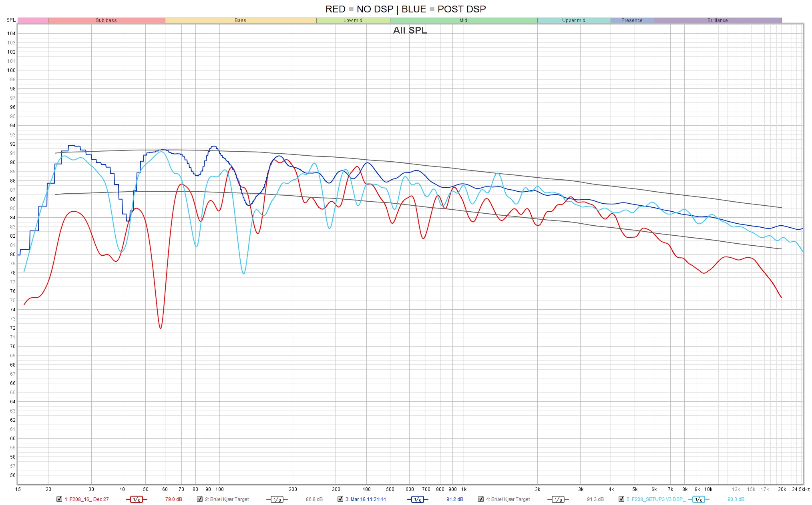
Task: Click the cyan 1/6 smoothing indicator
Action: [699, 499]
